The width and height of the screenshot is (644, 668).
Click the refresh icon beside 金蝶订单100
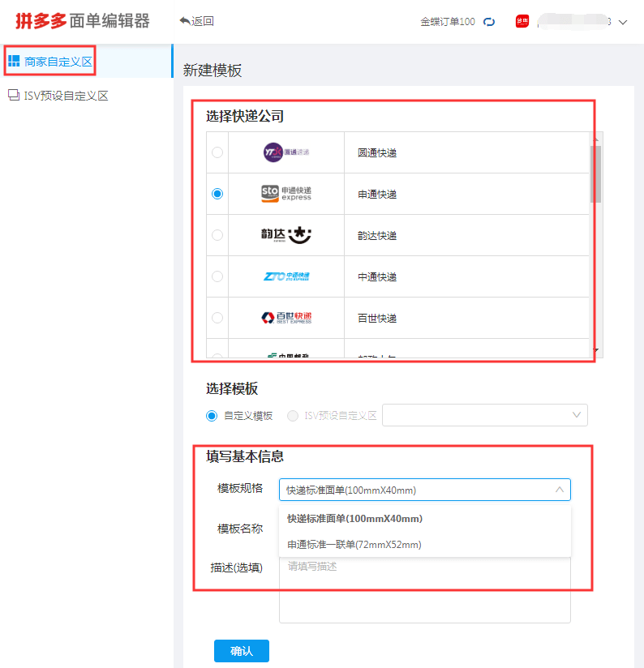pyautogui.click(x=489, y=22)
